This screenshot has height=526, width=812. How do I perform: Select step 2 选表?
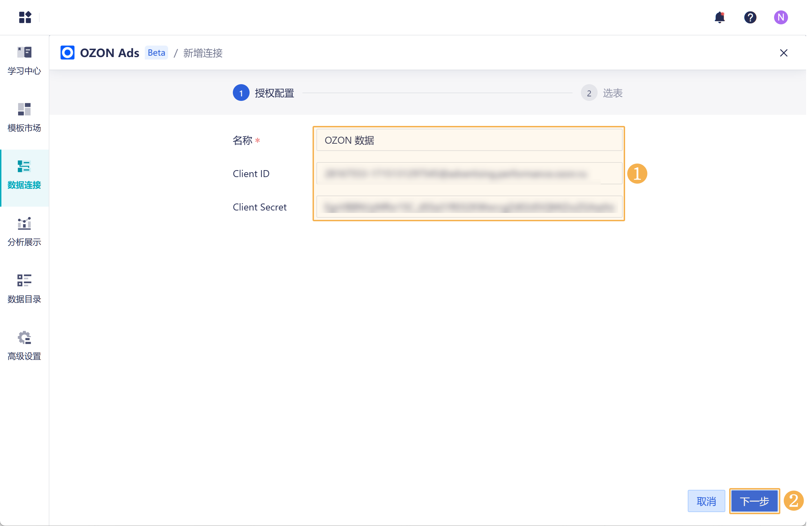coord(602,93)
